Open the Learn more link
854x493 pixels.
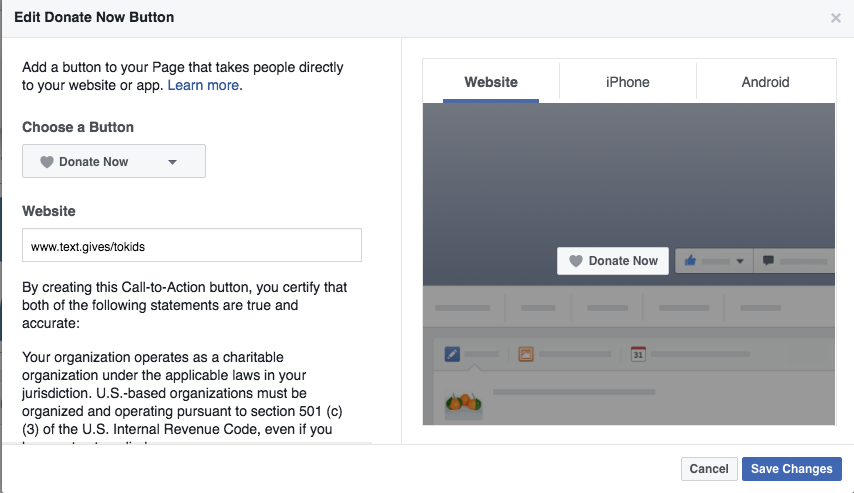tap(203, 85)
